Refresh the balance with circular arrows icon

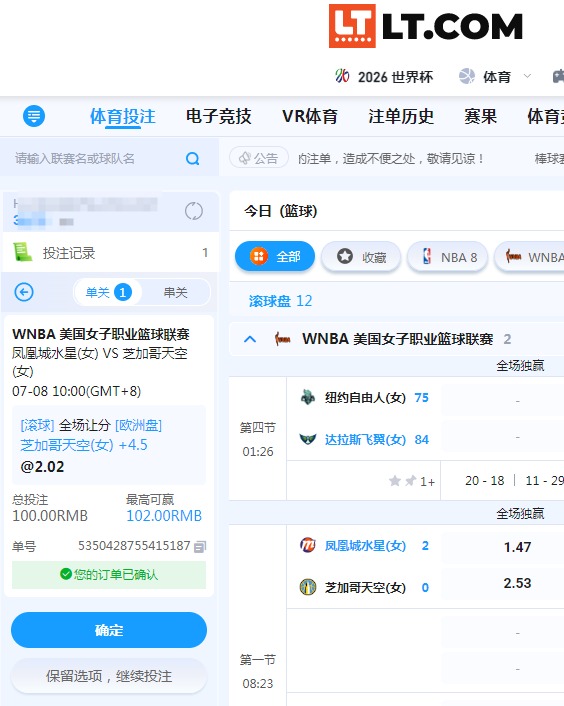[x=194, y=211]
